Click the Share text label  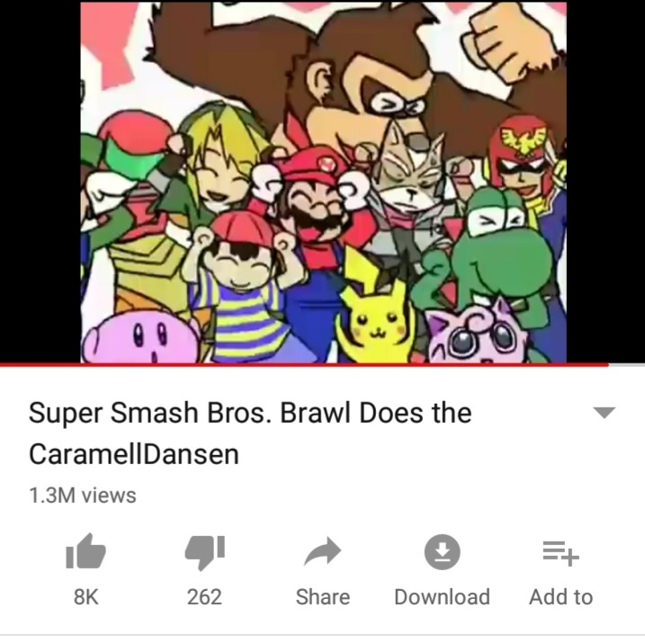pos(323,596)
